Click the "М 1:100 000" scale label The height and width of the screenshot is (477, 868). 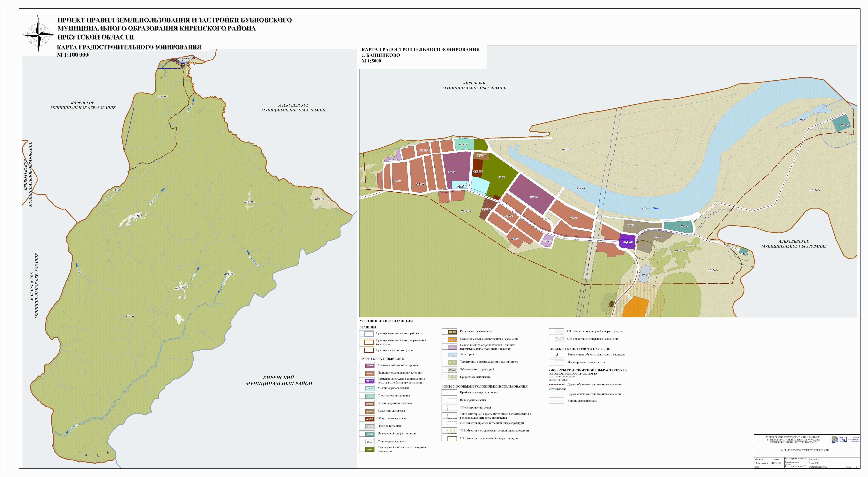click(x=73, y=55)
